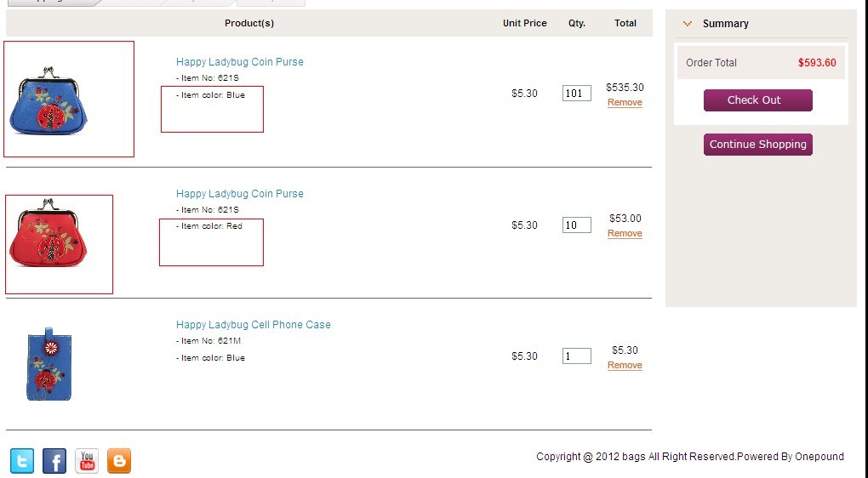Open the YouTube social icon
868x478 pixels.
point(87,461)
